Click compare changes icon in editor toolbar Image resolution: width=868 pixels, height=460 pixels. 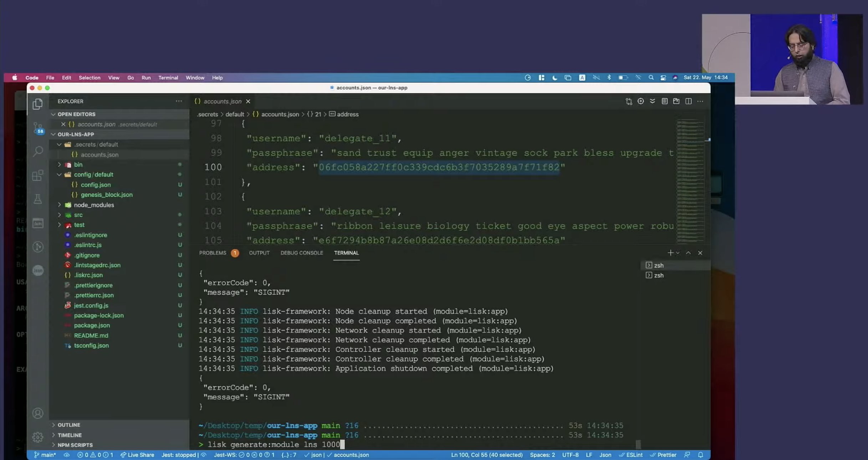pyautogui.click(x=629, y=102)
